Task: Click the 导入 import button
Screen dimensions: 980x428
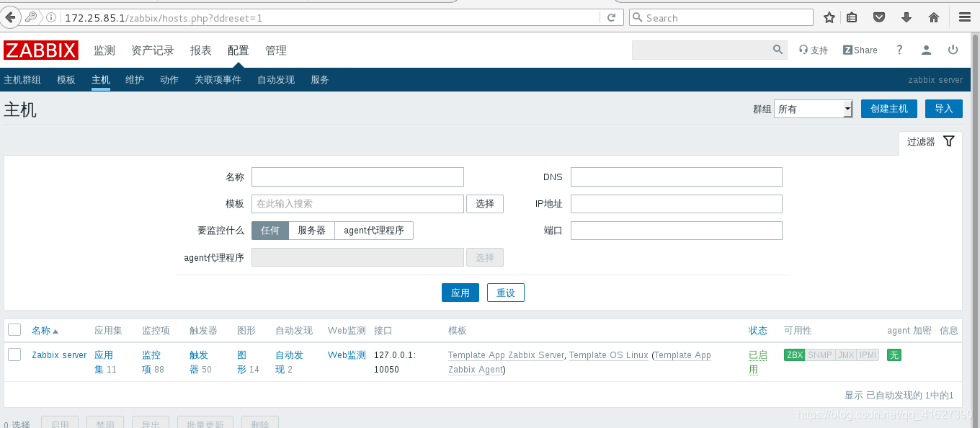Action: [x=944, y=109]
